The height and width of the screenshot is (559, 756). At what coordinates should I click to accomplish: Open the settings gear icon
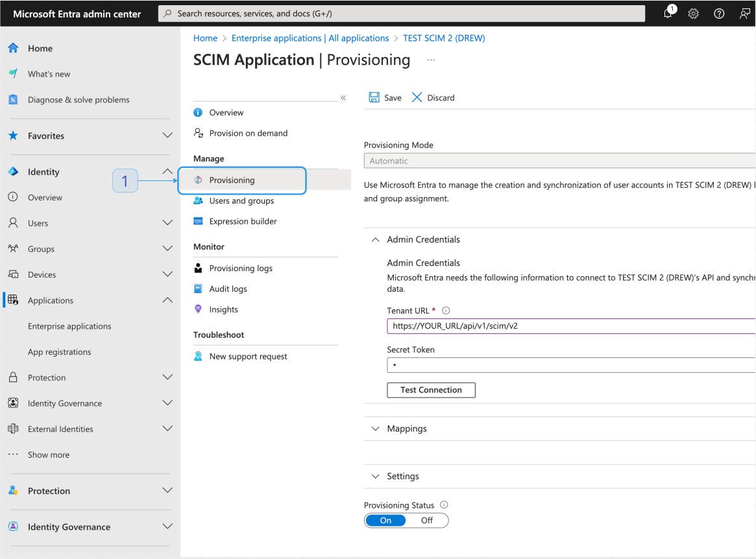(x=693, y=14)
